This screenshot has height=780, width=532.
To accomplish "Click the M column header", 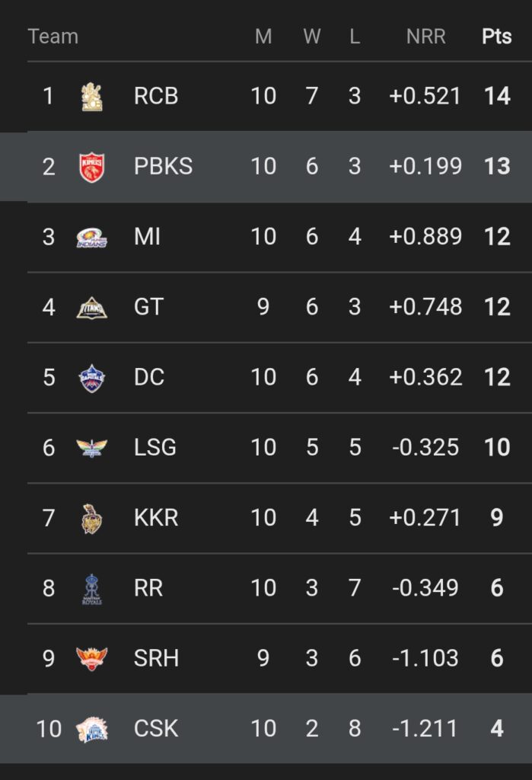I will [x=263, y=37].
